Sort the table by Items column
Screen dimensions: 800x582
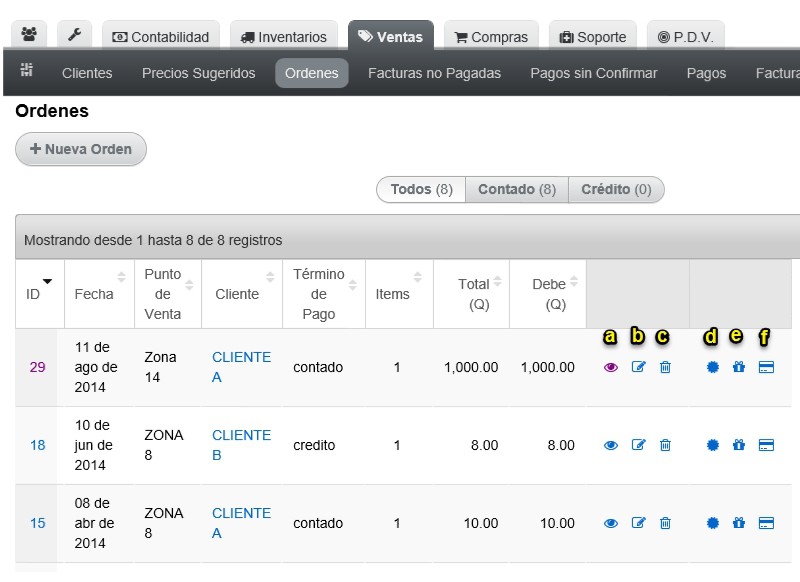coord(399,294)
